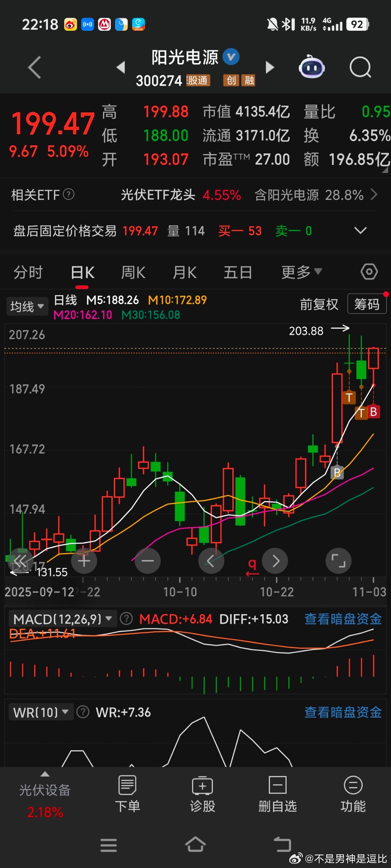This screenshot has width=391, height=868.
Task: Open WR indicator help icon
Action: coord(83,712)
